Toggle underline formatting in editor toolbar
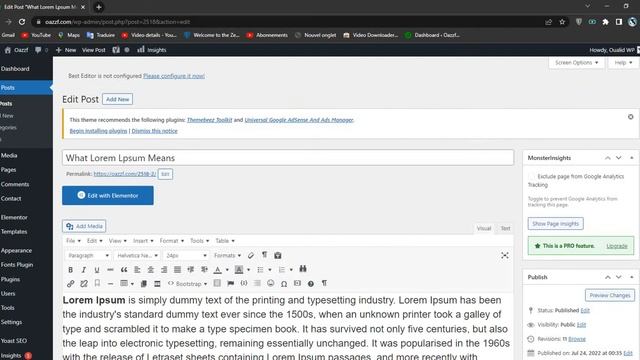Viewport: 640px width, 360px height. click(x=97, y=270)
